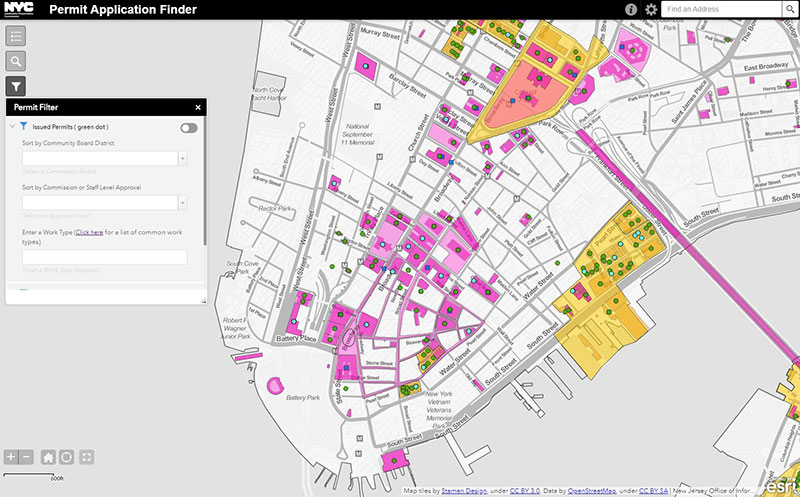The width and height of the screenshot is (800, 497).
Task: Toggle the Issued Permits filter switch
Action: tap(188, 128)
